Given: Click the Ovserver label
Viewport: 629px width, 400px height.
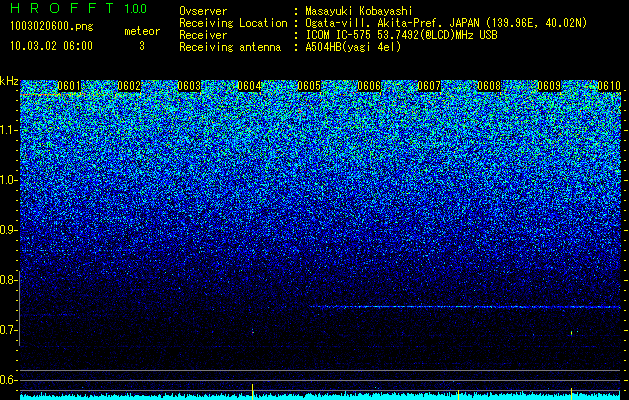Looking at the screenshot, I should point(203,11).
